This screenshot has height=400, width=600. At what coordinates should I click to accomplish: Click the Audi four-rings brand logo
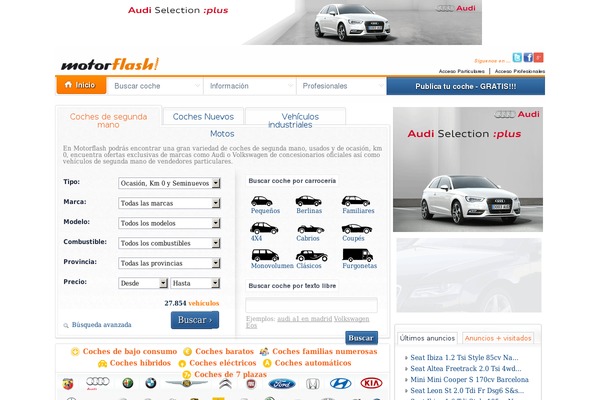pos(98,382)
